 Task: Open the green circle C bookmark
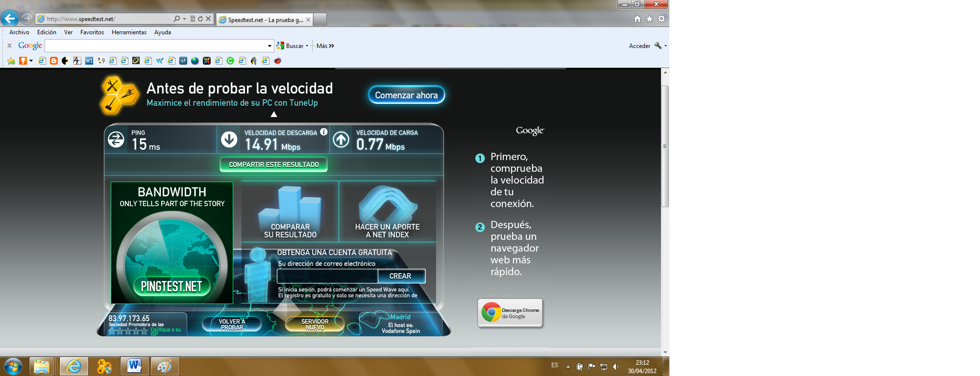click(230, 61)
